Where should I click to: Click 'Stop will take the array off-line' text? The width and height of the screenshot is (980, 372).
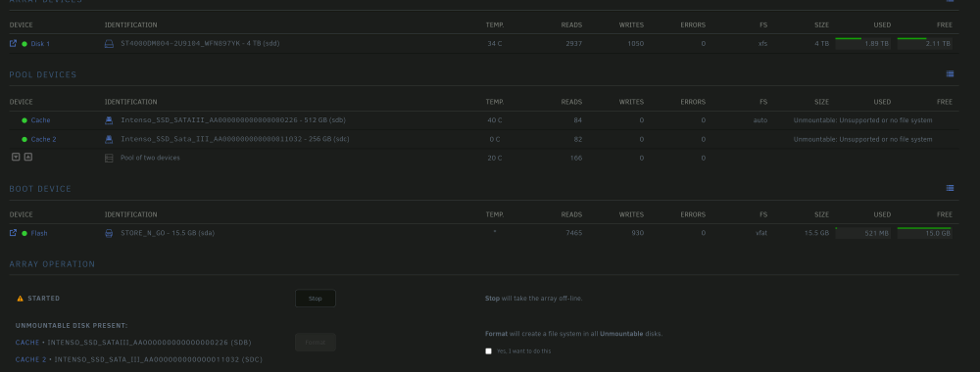coord(533,299)
